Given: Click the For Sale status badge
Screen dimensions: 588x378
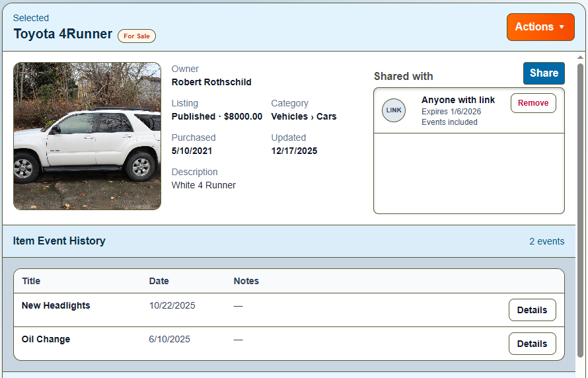Looking at the screenshot, I should tap(137, 36).
